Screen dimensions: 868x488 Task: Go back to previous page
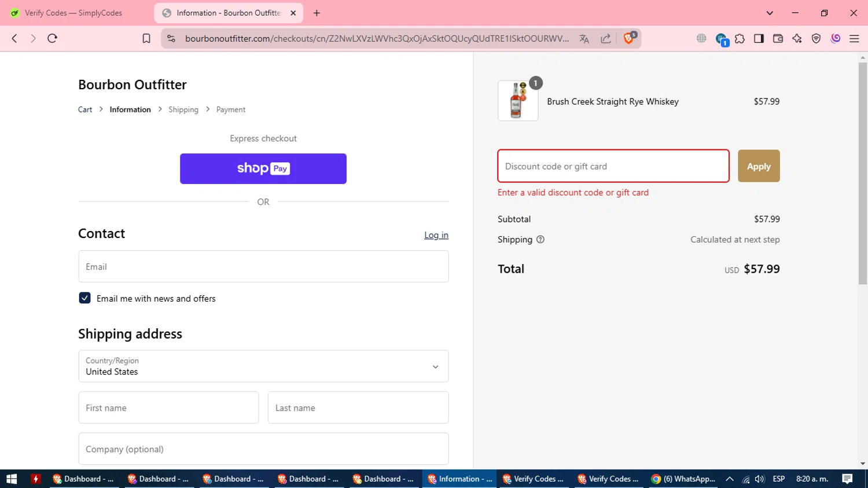14,38
